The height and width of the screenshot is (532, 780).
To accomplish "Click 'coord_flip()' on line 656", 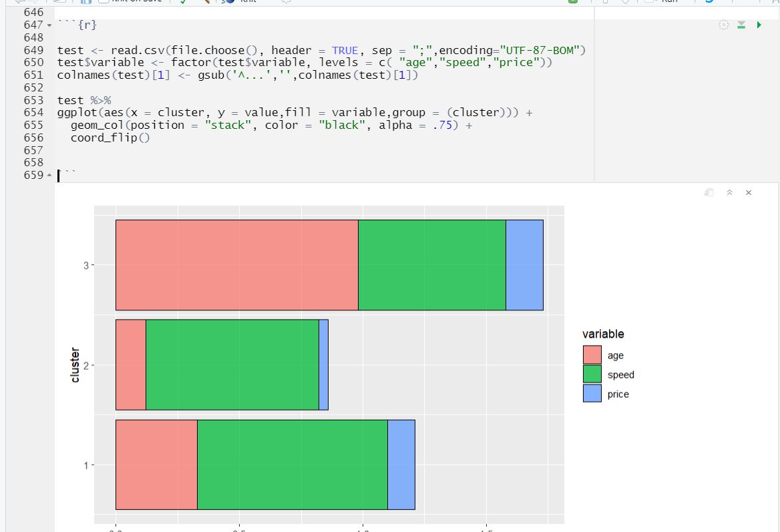I will 110,138.
